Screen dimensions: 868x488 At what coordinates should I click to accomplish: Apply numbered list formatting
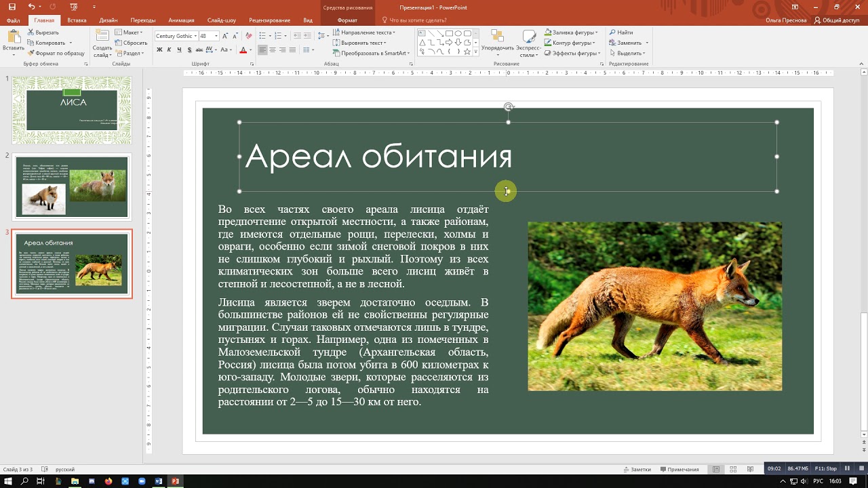(279, 36)
